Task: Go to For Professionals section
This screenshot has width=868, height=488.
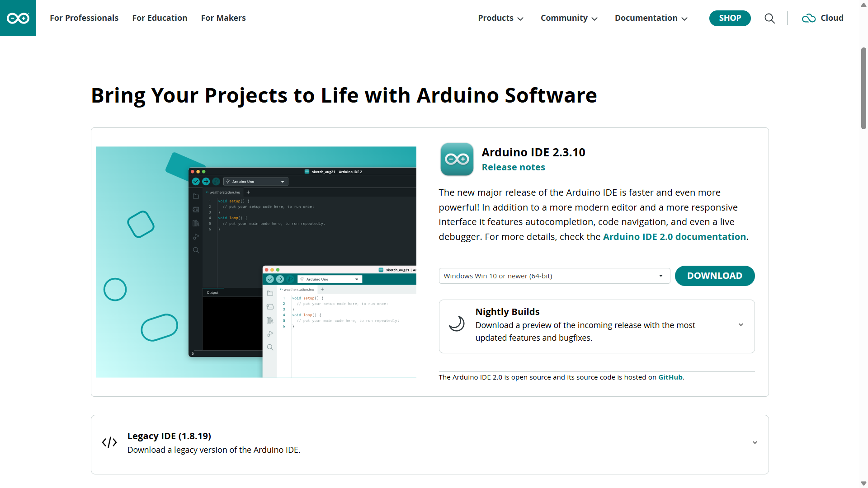Action: [x=84, y=18]
